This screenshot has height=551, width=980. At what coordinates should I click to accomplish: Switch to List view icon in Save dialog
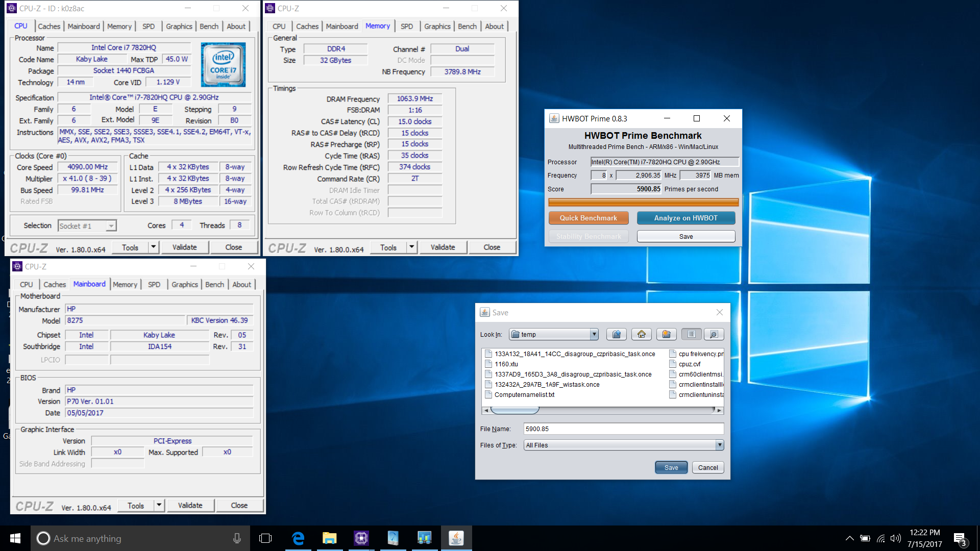pyautogui.click(x=692, y=334)
